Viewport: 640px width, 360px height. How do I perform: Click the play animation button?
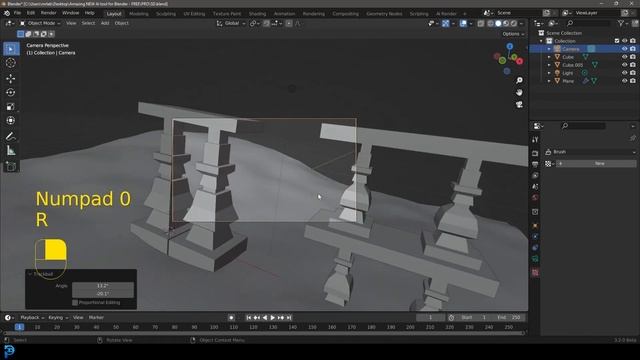tap(273, 318)
